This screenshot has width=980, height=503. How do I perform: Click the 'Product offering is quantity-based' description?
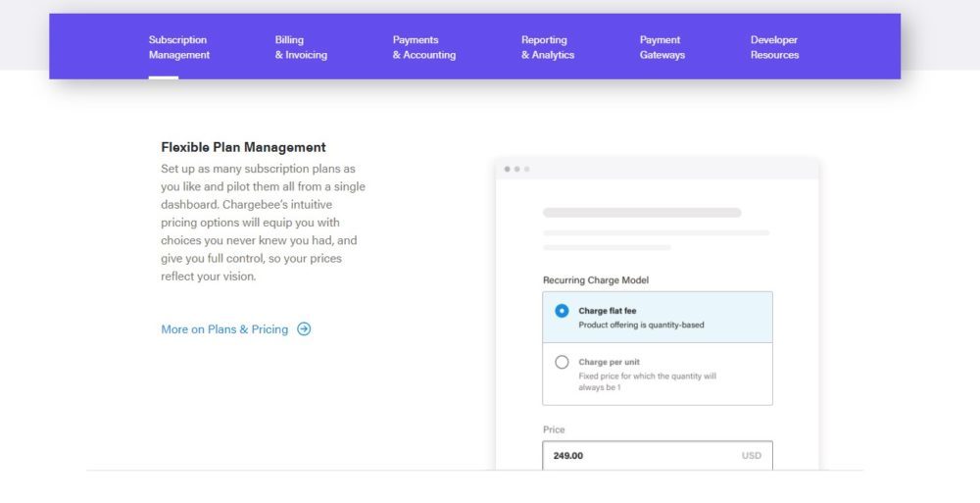tap(641, 325)
